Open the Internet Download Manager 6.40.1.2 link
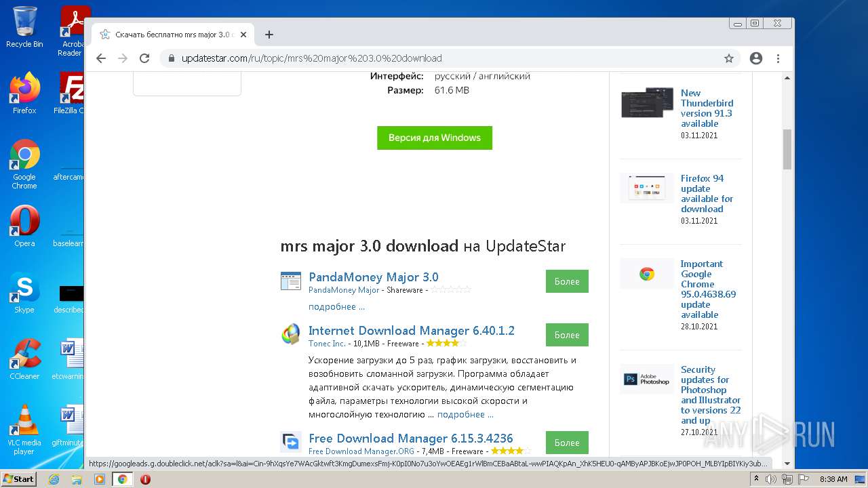This screenshot has width=868, height=488. tap(412, 330)
